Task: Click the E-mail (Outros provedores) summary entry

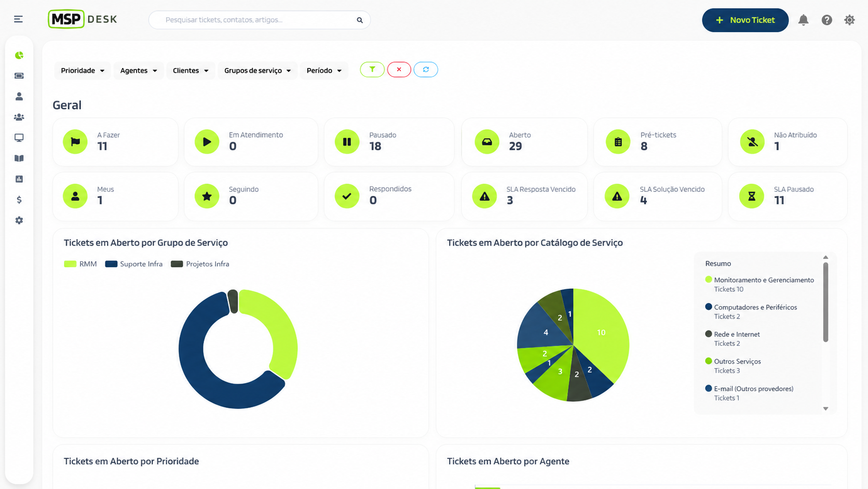Action: click(x=749, y=393)
